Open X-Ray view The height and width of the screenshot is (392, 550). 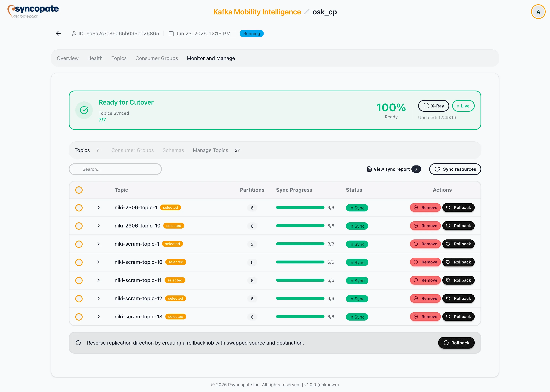[433, 106]
